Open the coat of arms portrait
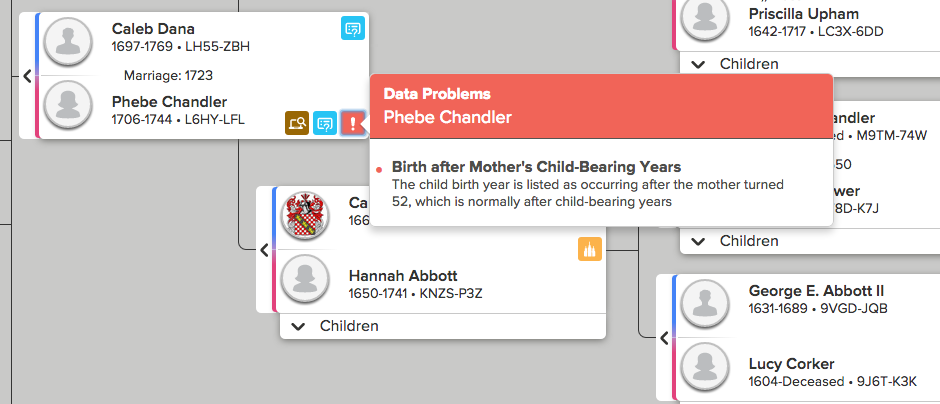The image size is (940, 404). (x=305, y=216)
